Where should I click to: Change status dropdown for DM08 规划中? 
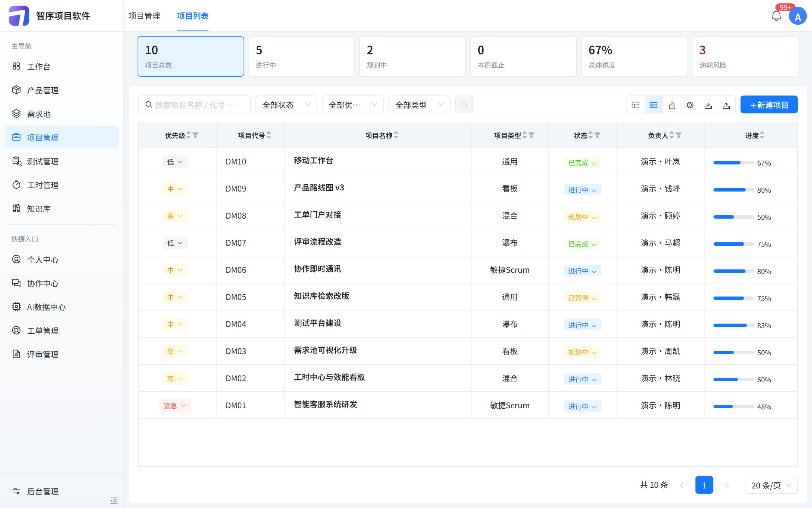point(582,217)
